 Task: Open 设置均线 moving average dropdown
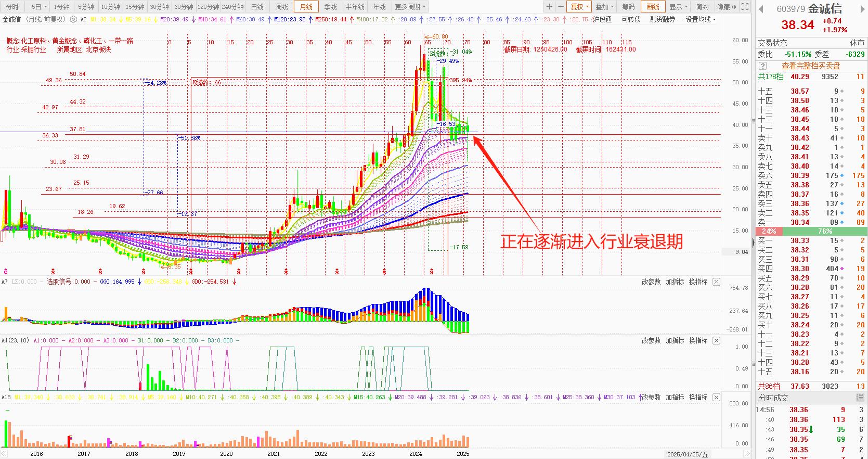tap(701, 19)
